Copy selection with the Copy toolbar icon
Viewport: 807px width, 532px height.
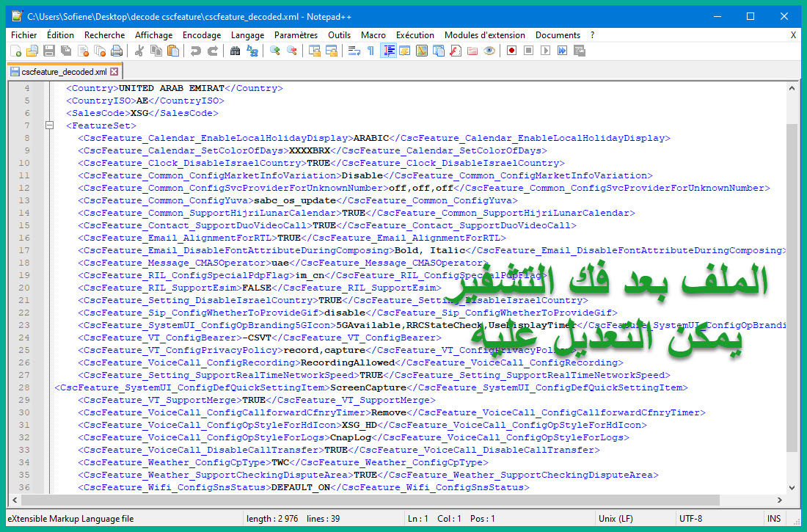tap(156, 51)
